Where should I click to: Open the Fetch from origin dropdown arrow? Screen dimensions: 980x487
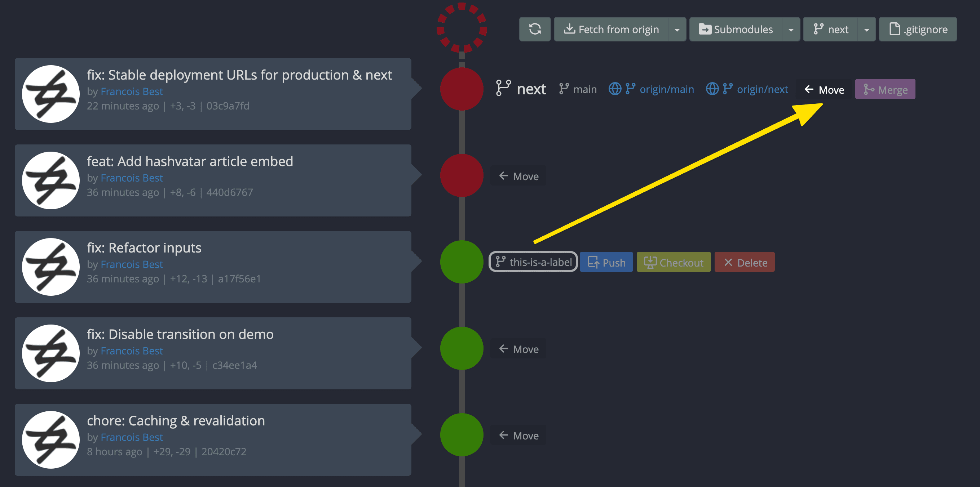coord(677,29)
